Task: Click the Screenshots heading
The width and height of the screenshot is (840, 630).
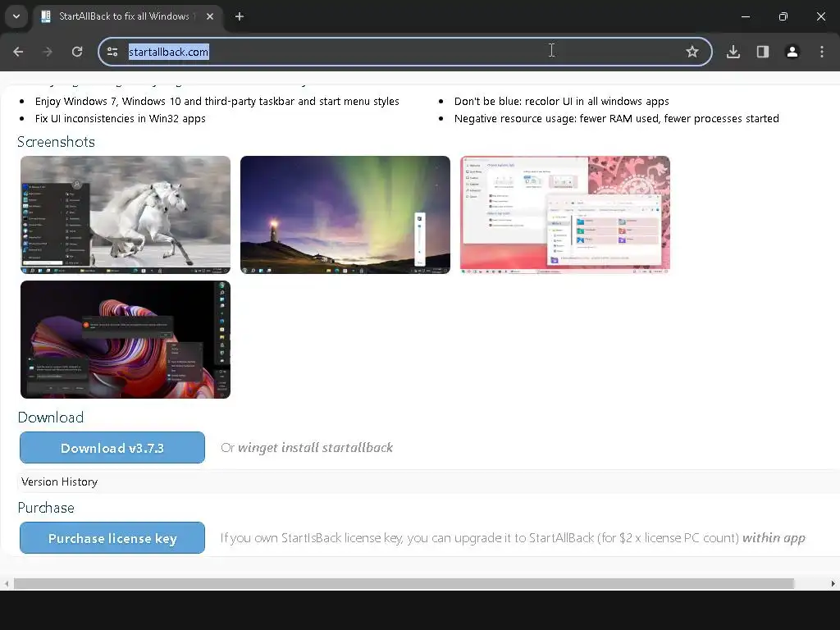Action: [x=57, y=141]
